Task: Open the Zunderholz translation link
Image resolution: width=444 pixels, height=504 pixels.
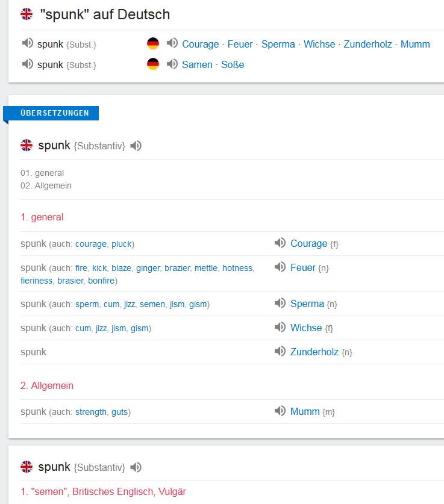Action: click(314, 352)
